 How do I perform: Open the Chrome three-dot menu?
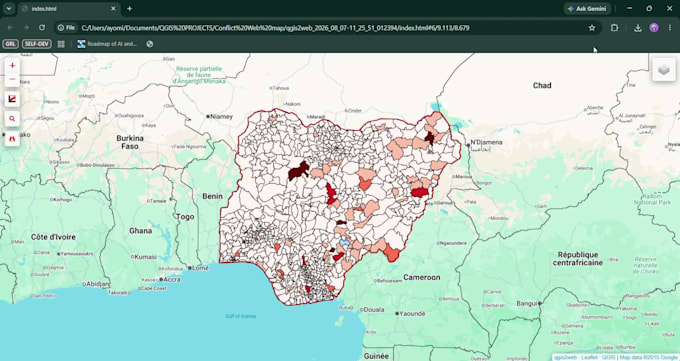[670, 28]
